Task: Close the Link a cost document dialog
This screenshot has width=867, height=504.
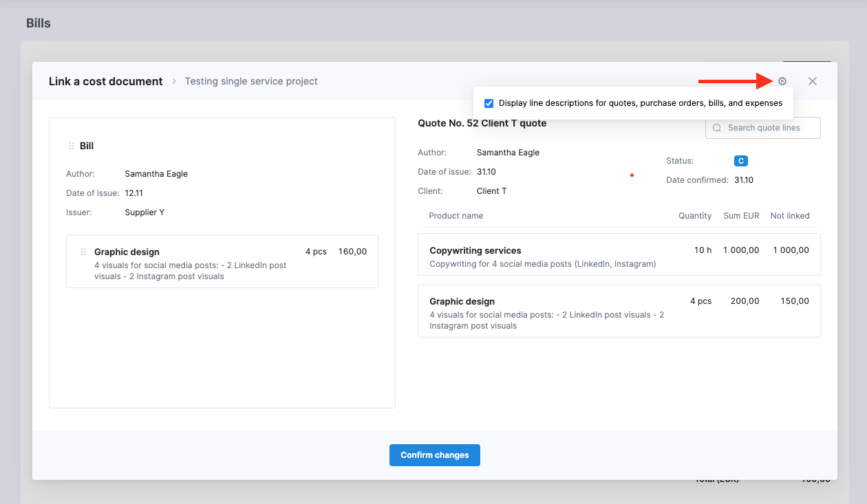Action: pos(813,81)
